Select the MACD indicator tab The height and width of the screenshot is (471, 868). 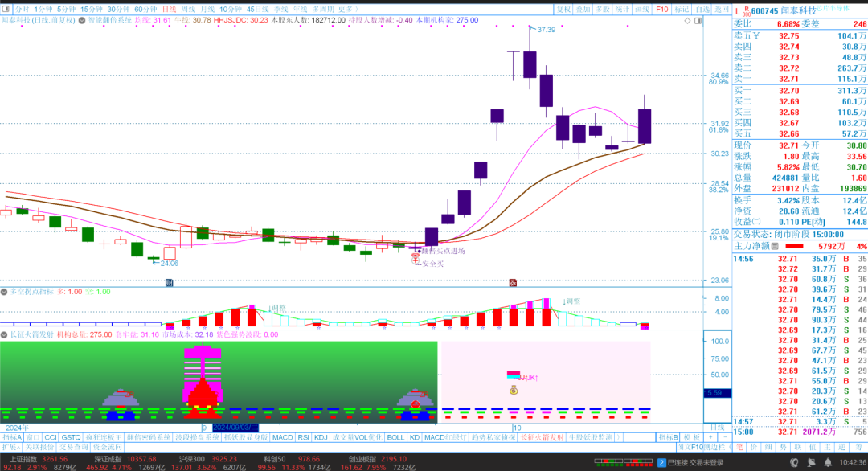[x=282, y=437]
